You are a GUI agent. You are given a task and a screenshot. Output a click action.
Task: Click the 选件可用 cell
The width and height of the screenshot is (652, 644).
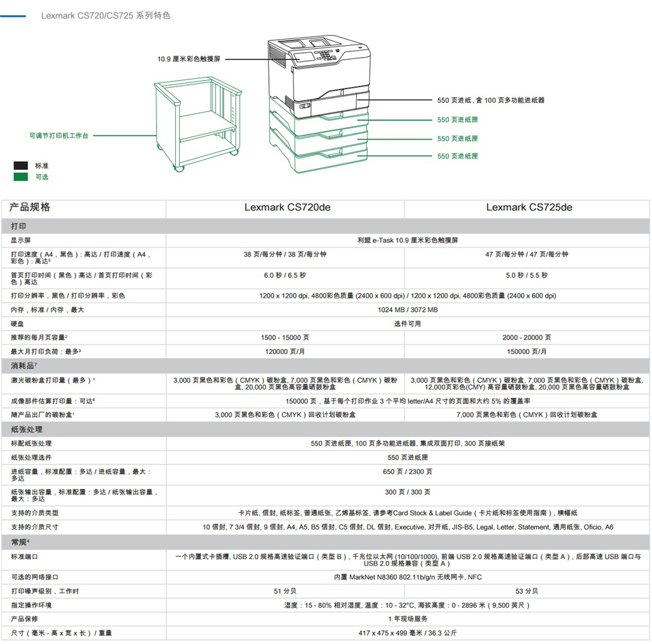(x=408, y=324)
